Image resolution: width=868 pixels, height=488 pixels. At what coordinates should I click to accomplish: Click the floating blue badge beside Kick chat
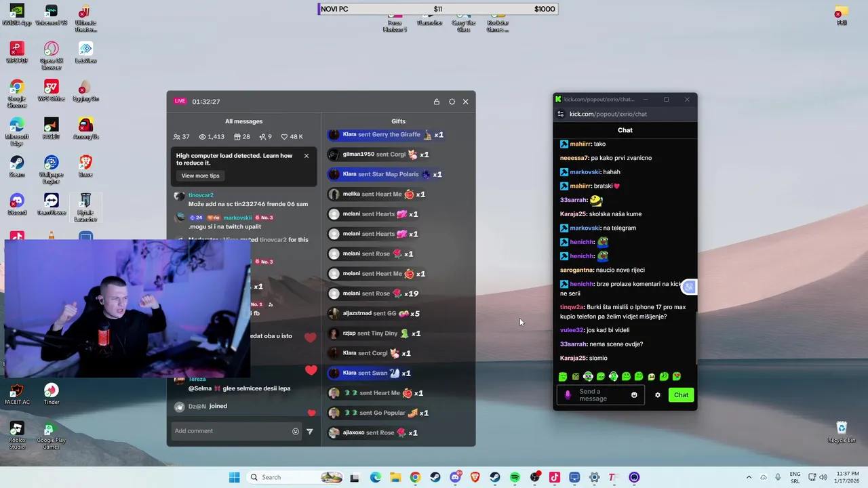tap(689, 287)
